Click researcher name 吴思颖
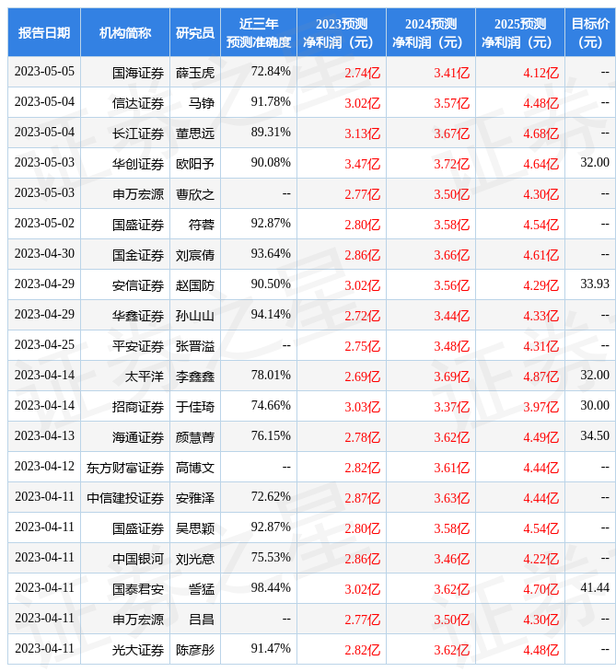The image size is (616, 672). 195,528
